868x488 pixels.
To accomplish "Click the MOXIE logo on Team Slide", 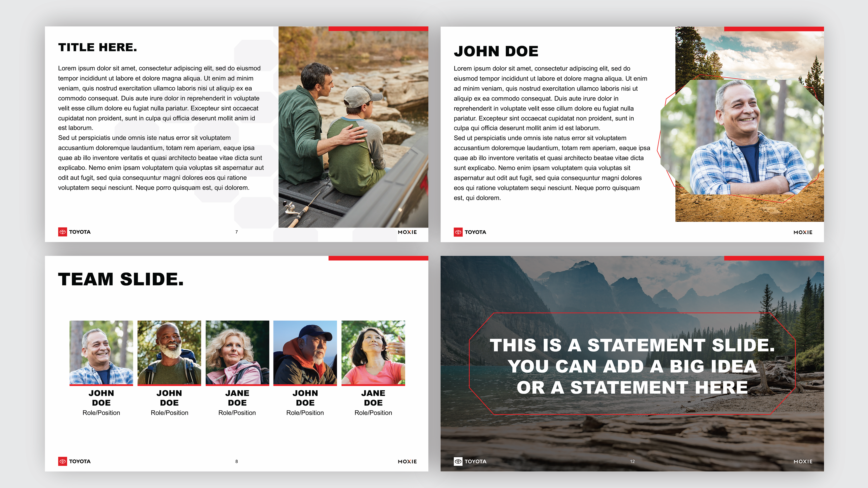I will pyautogui.click(x=407, y=461).
